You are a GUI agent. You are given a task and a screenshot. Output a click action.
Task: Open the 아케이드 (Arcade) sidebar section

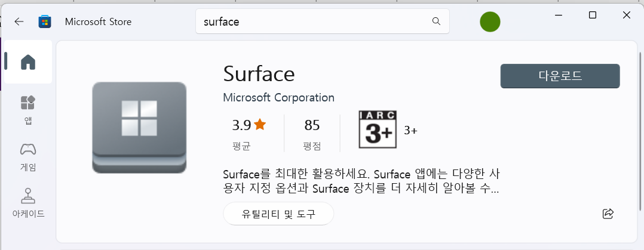[x=28, y=203]
